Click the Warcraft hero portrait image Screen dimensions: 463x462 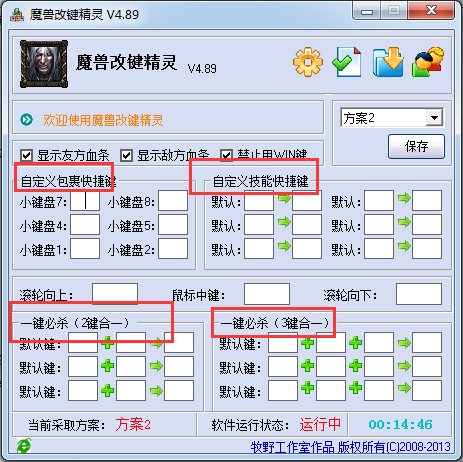point(44,64)
